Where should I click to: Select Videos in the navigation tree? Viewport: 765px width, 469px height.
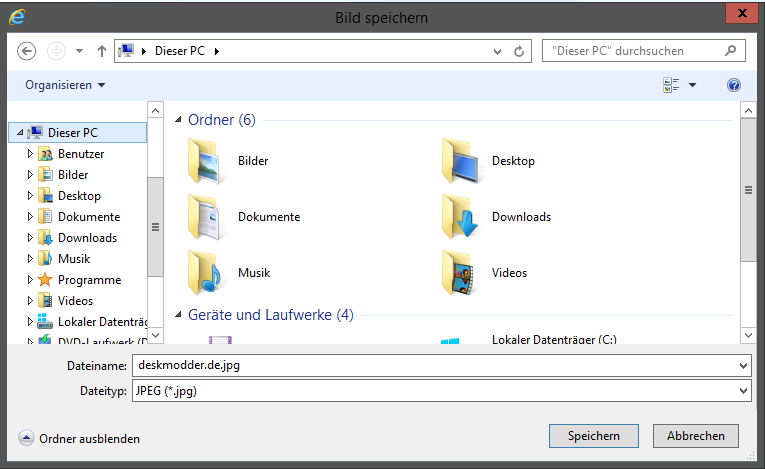[x=75, y=301]
